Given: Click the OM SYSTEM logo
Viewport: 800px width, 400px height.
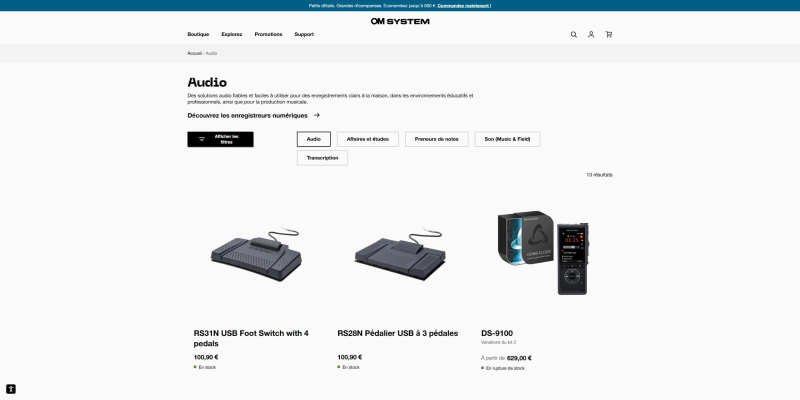Looking at the screenshot, I should tap(400, 21).
